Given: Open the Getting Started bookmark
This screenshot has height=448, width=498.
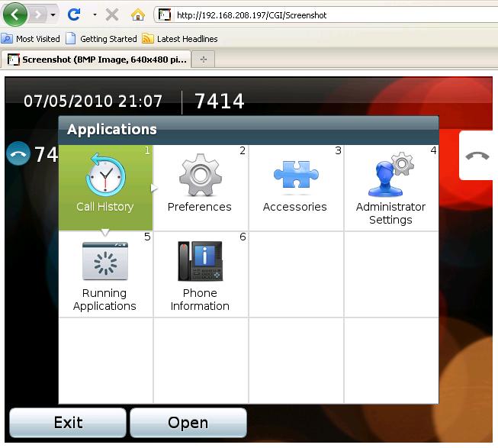Looking at the screenshot, I should (101, 39).
